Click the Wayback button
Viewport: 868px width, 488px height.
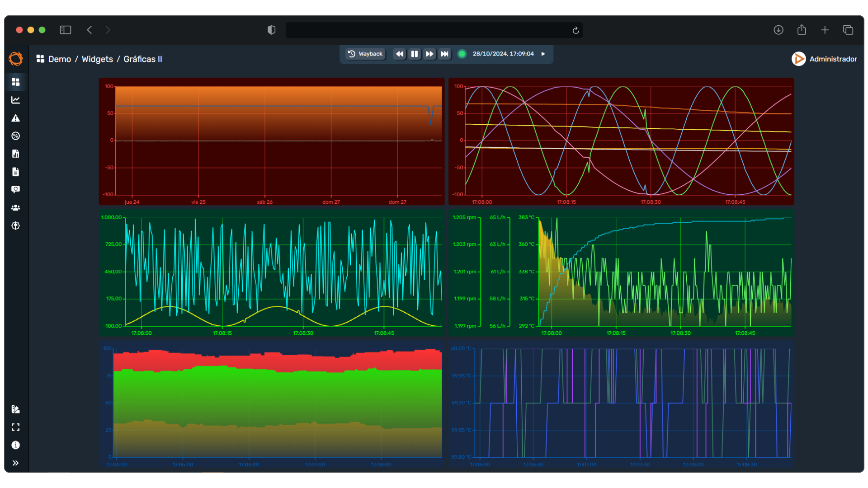(x=365, y=54)
